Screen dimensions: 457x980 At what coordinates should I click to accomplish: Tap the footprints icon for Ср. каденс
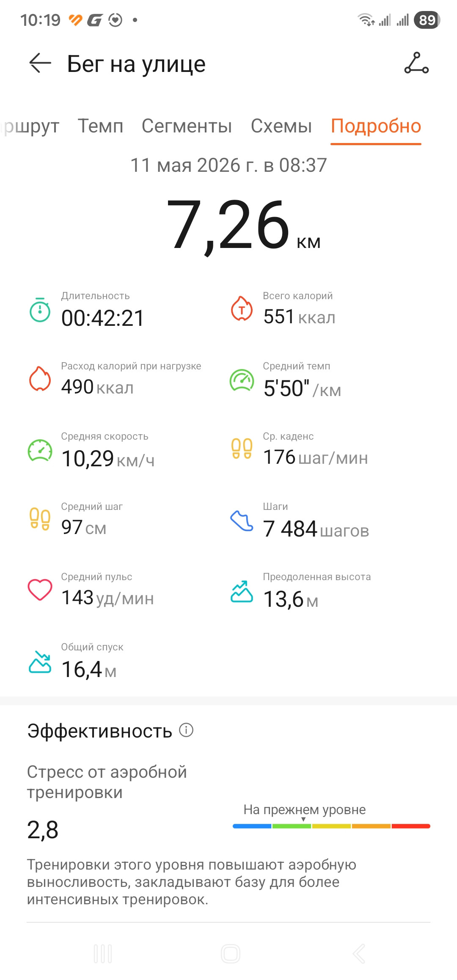242,449
